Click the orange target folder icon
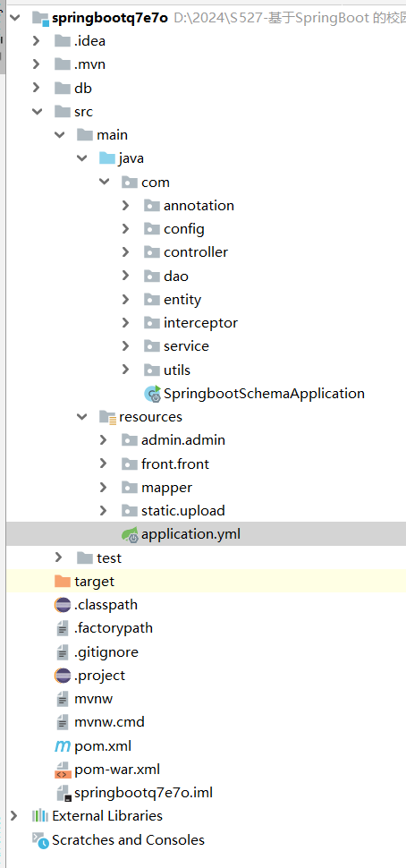406x868 pixels. [63, 582]
